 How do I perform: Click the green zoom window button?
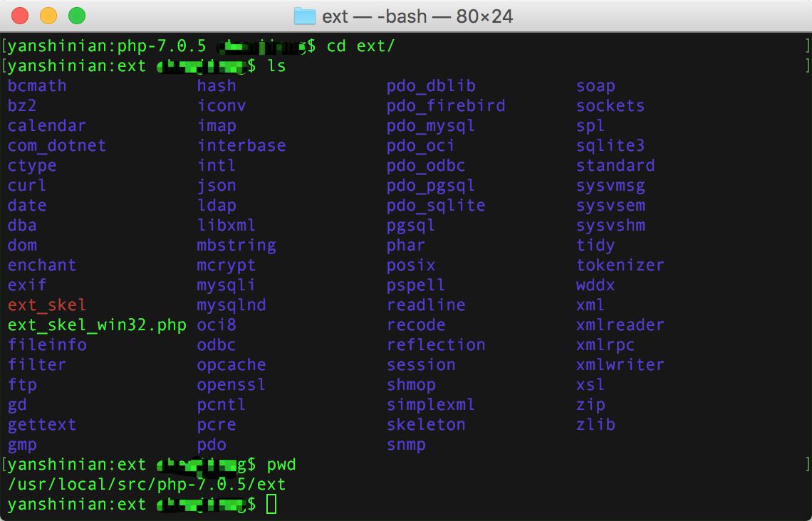pyautogui.click(x=77, y=16)
